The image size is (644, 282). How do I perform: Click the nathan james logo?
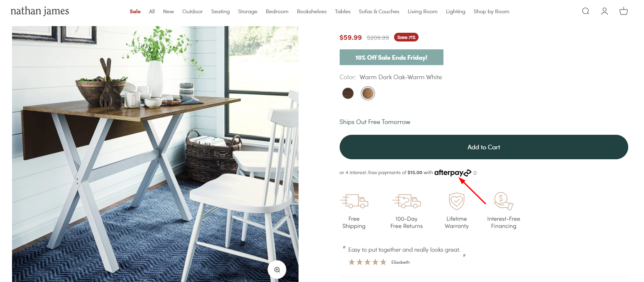click(40, 11)
